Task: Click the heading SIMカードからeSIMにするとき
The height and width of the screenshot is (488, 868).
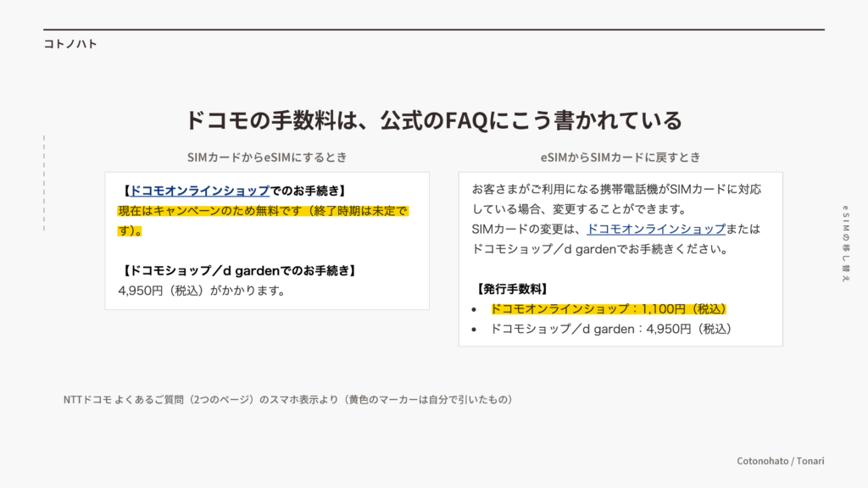Action: 267,158
